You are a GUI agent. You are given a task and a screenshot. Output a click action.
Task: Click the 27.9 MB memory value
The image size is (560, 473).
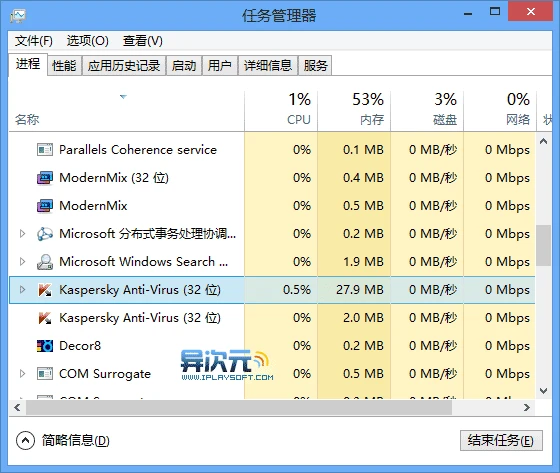pyautogui.click(x=360, y=290)
